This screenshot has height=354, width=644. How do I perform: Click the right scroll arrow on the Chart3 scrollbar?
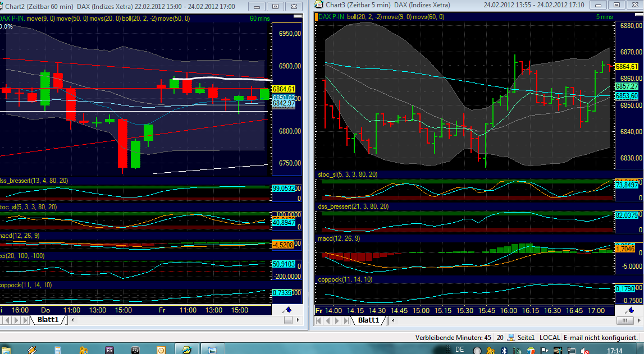pos(640,321)
